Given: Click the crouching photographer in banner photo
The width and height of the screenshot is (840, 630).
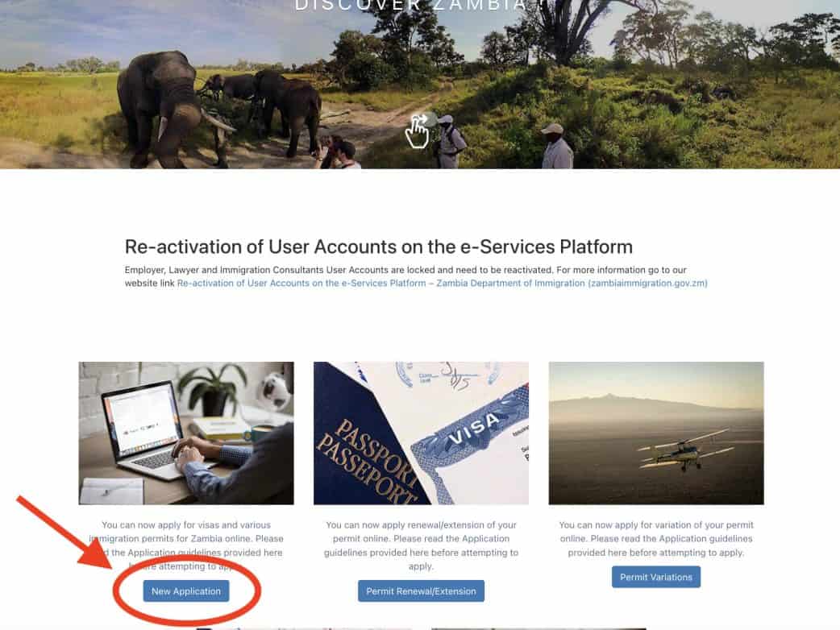Looking at the screenshot, I should 338,152.
